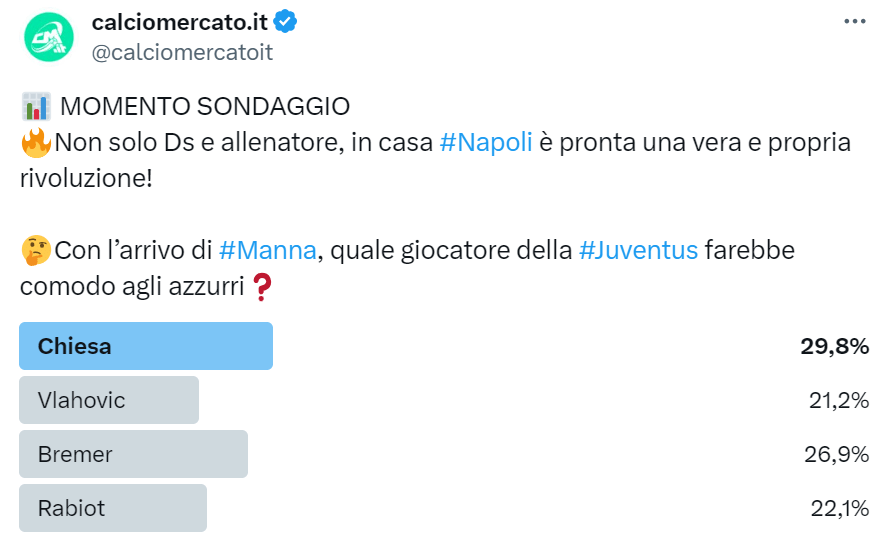Click the 26,9% Bremer result
Screen dimensions: 882x546
(838, 454)
